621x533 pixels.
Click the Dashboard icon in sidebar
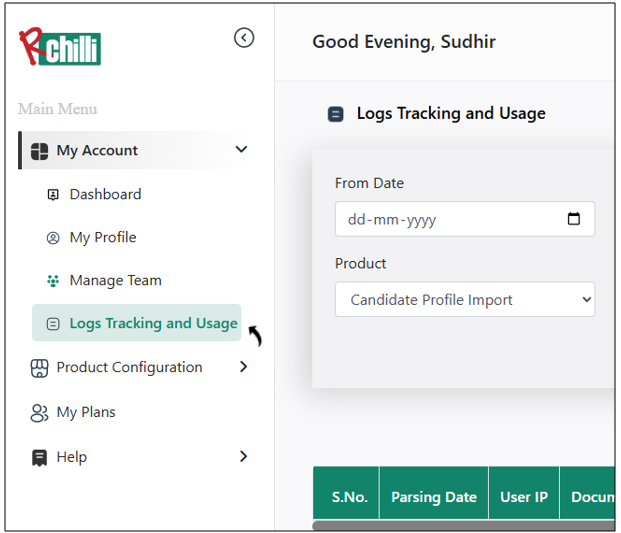click(53, 195)
